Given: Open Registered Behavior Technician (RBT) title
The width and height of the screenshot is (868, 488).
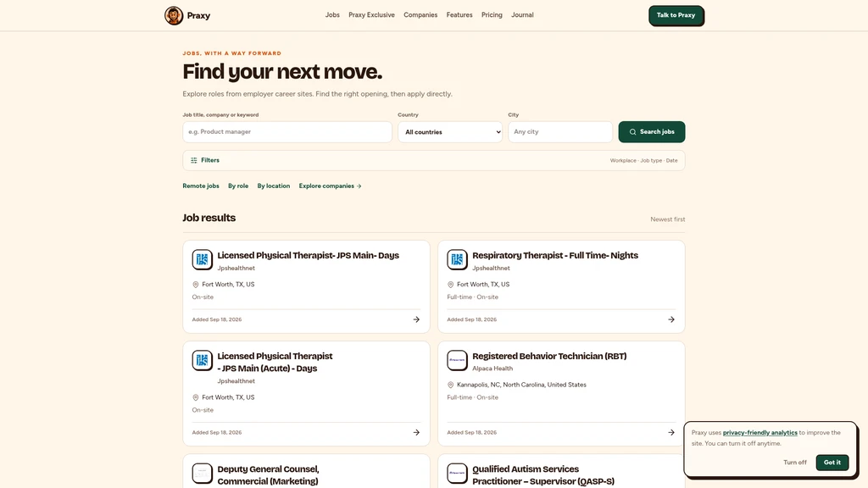Looking at the screenshot, I should point(549,357).
